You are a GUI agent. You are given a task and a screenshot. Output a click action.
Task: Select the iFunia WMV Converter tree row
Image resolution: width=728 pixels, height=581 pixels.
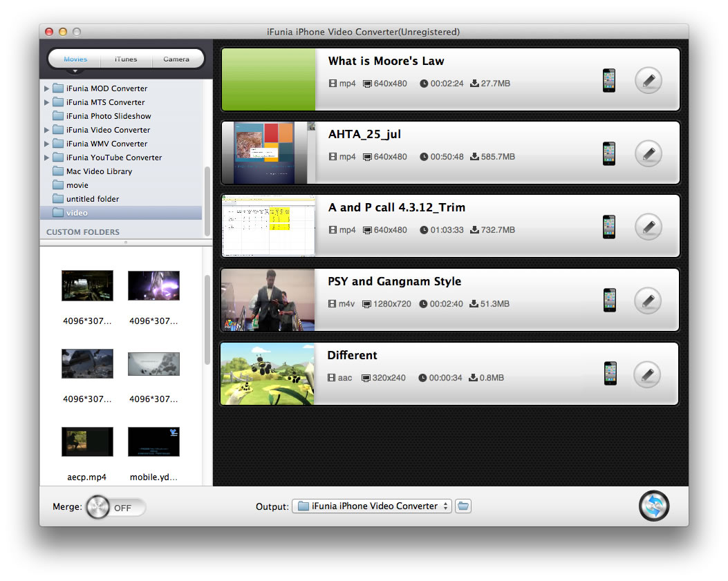pos(121,144)
